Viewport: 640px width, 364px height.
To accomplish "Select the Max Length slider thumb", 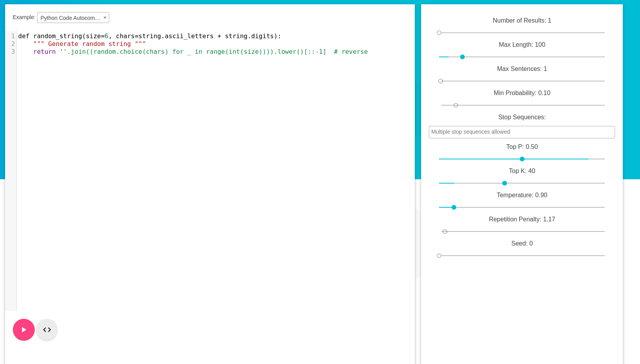I will [462, 57].
